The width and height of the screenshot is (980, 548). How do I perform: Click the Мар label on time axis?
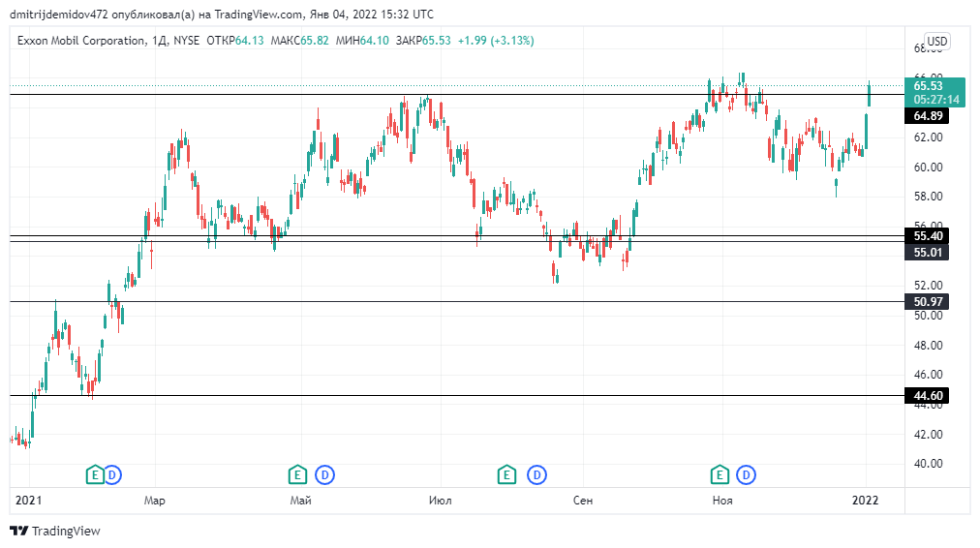coord(154,501)
